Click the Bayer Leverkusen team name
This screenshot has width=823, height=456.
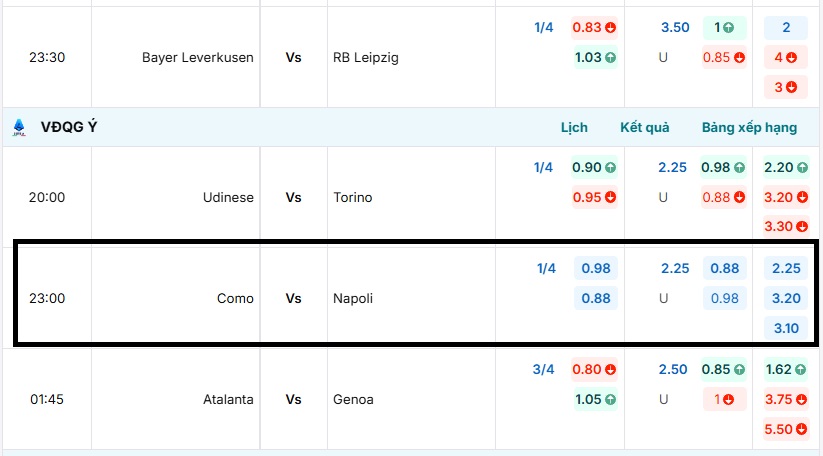coord(198,58)
